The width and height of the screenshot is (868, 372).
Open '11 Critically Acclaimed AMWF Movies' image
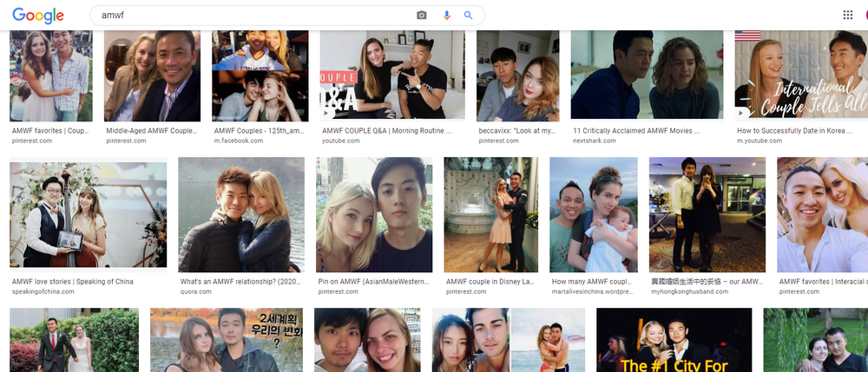(x=647, y=75)
